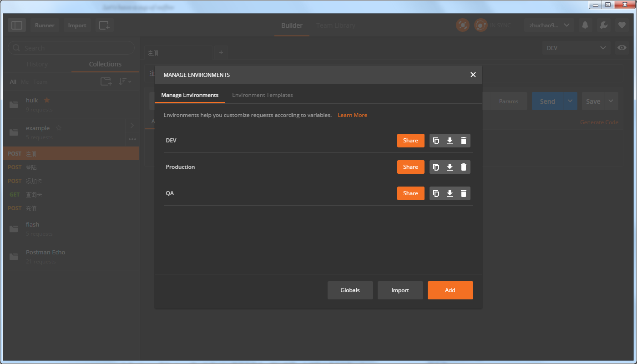Open collection sort order dropdown
Screen dimensions: 637x364
125,81
